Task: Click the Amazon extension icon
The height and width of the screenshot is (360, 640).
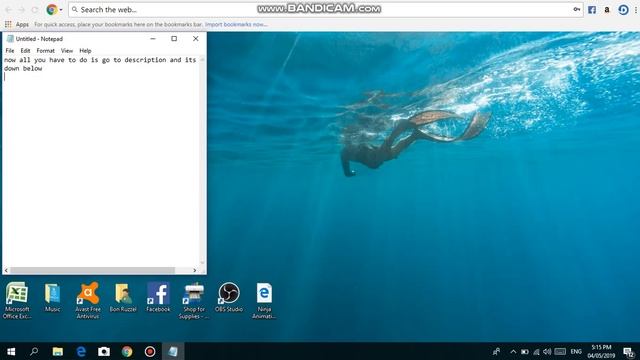Action: 607,10
